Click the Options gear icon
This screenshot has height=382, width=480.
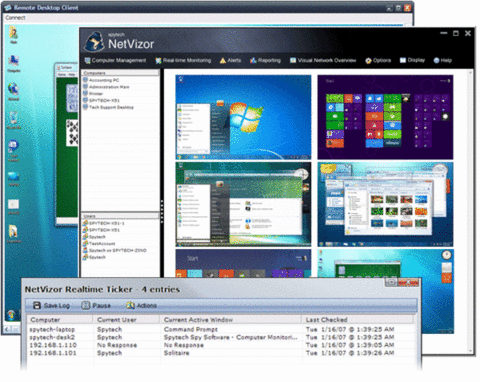(x=368, y=61)
